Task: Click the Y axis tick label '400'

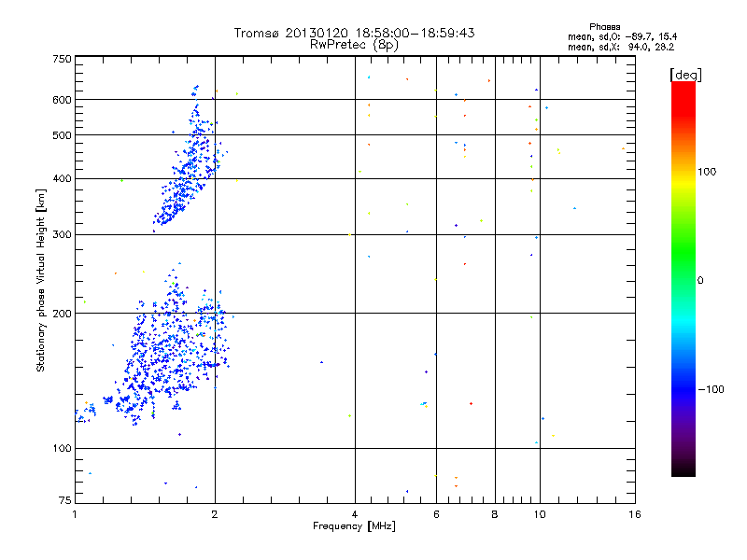Action: click(62, 179)
